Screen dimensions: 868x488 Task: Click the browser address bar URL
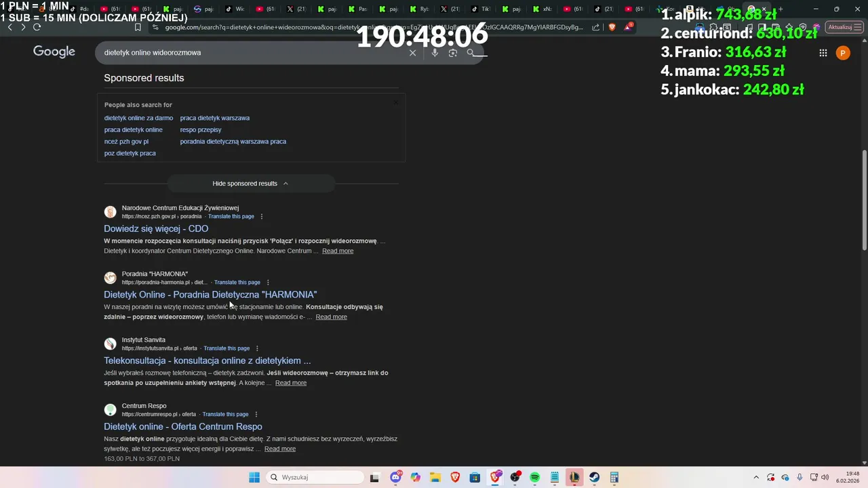click(374, 27)
